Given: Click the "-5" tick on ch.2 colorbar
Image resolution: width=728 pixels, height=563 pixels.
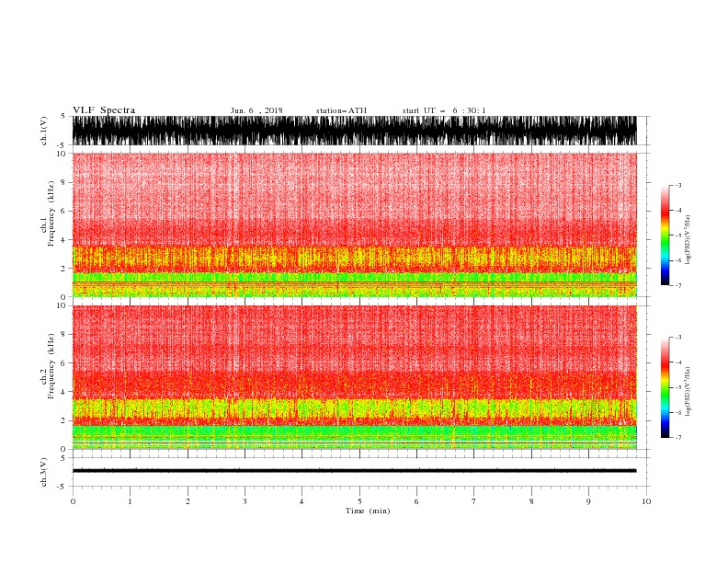Looking at the screenshot, I should tap(678, 387).
